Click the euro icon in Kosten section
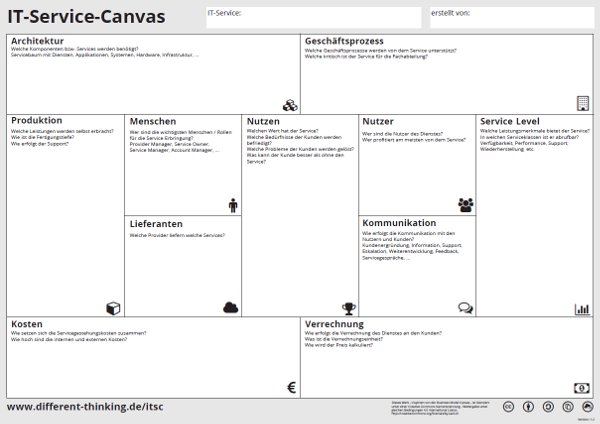600x424 pixels. pyautogui.click(x=290, y=388)
